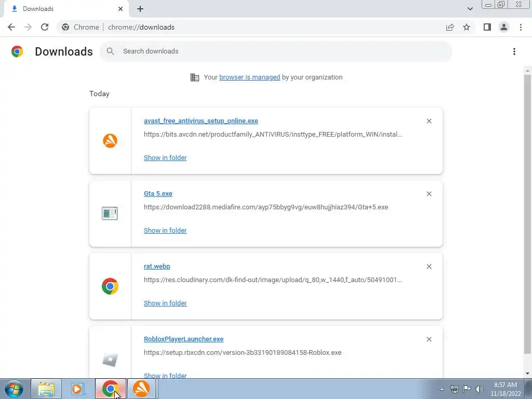Screen dimensions: 532x399
Task: Open the Downloads page more actions menu
Action: tap(514, 51)
